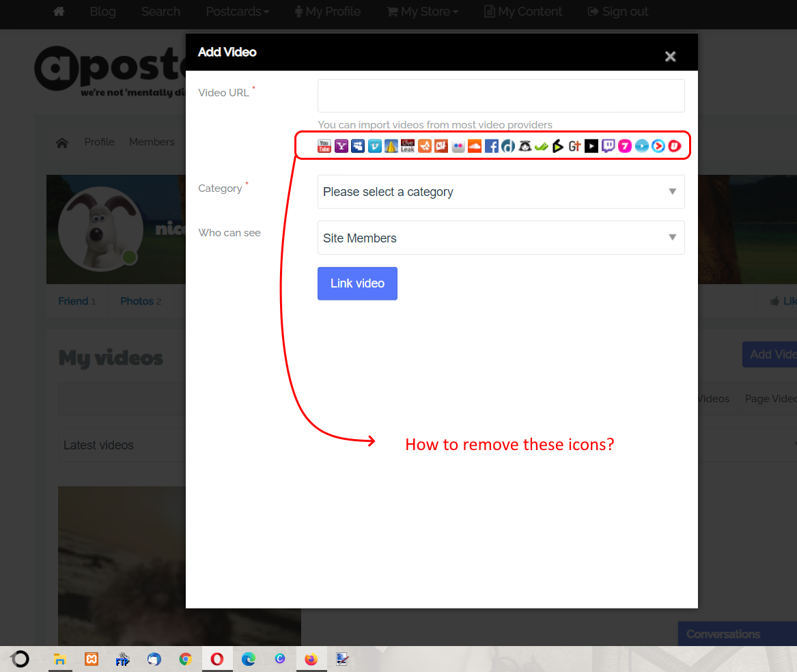Screen dimensions: 797x672
Task: Click Sign out
Action: [x=618, y=11]
